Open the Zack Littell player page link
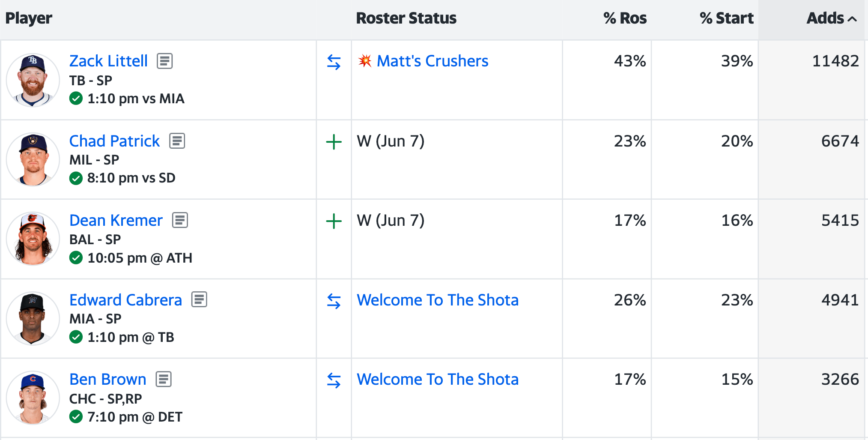The height and width of the screenshot is (440, 868). (x=108, y=61)
